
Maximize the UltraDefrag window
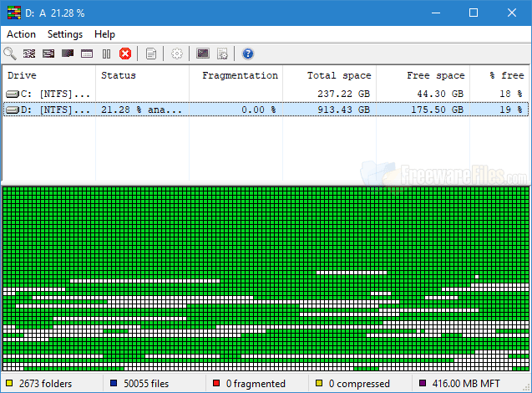[x=474, y=13]
